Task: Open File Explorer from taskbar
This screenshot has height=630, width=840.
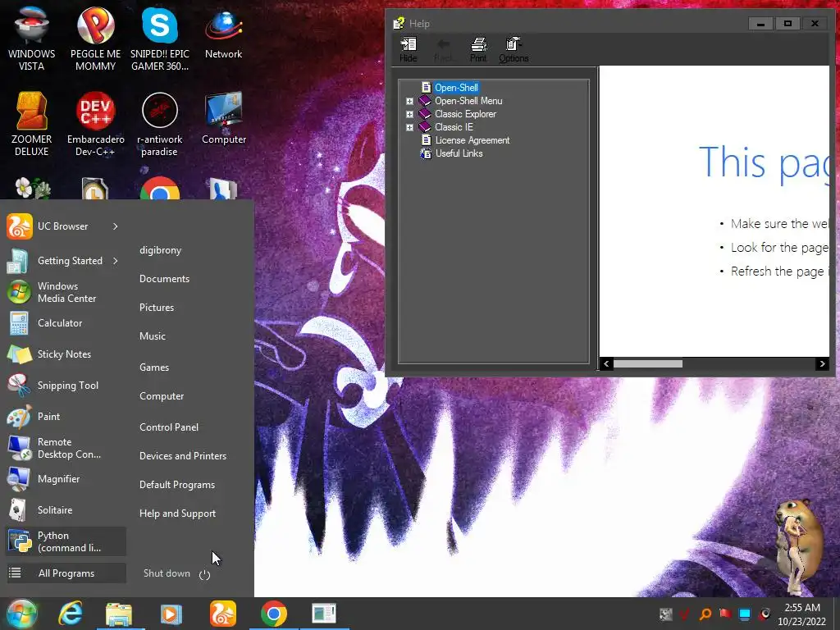Action: pos(119,614)
